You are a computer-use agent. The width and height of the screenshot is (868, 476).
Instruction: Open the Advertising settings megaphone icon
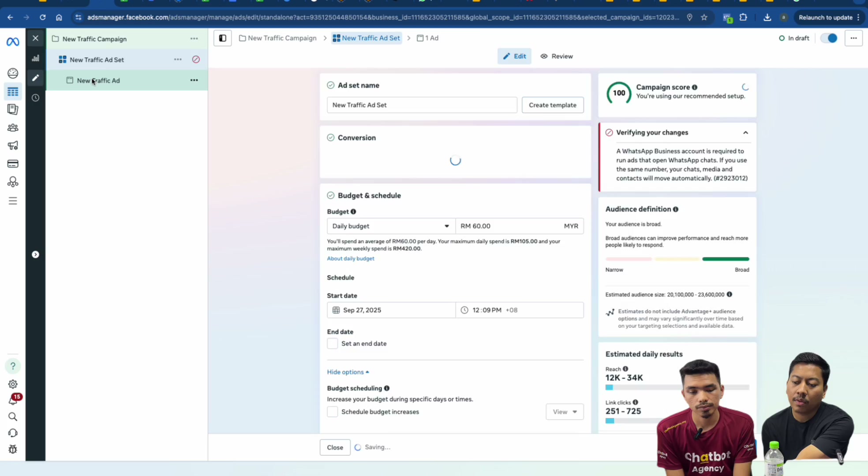(x=13, y=145)
